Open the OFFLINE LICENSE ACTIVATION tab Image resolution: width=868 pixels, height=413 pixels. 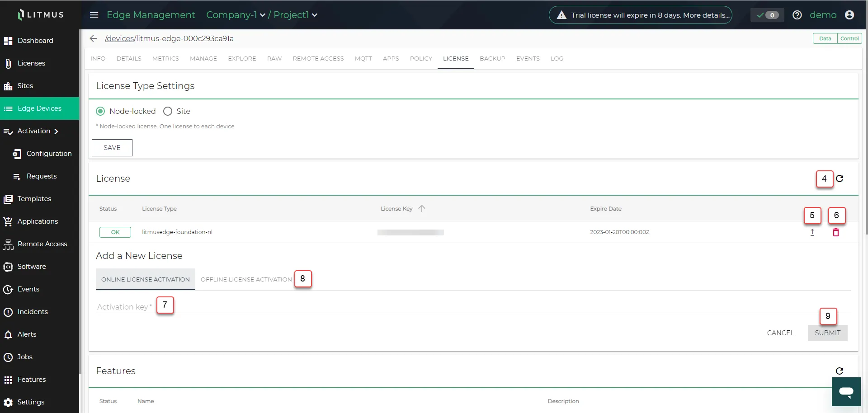click(246, 279)
